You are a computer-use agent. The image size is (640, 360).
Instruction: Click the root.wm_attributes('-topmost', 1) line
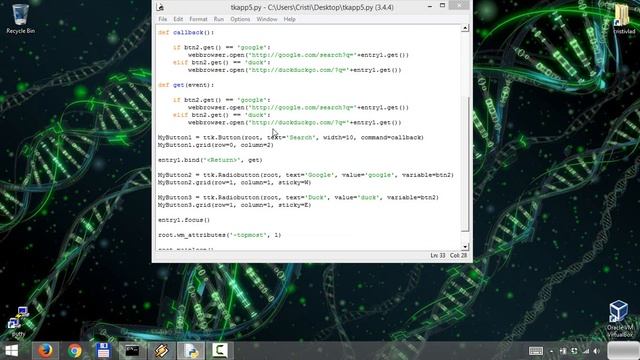coord(220,235)
